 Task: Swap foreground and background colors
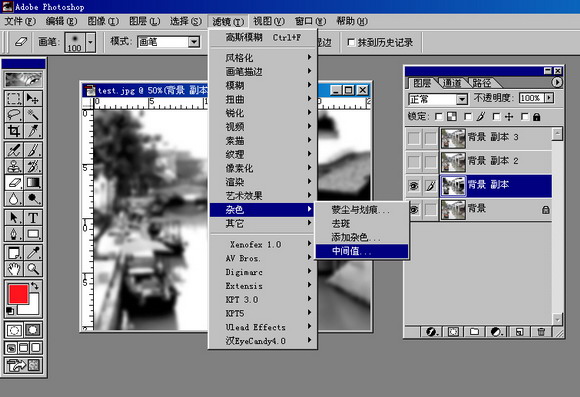pyautogui.click(x=35, y=286)
